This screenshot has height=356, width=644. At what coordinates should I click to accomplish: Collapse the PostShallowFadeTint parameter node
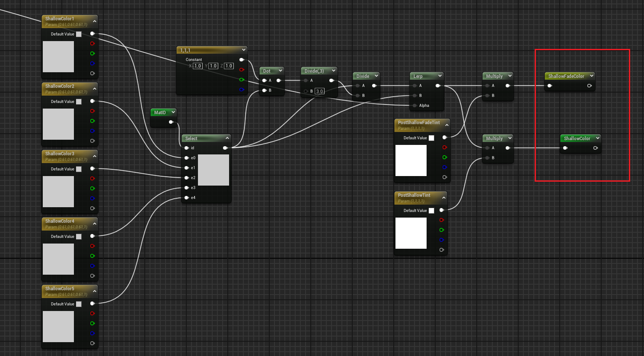pos(446,125)
